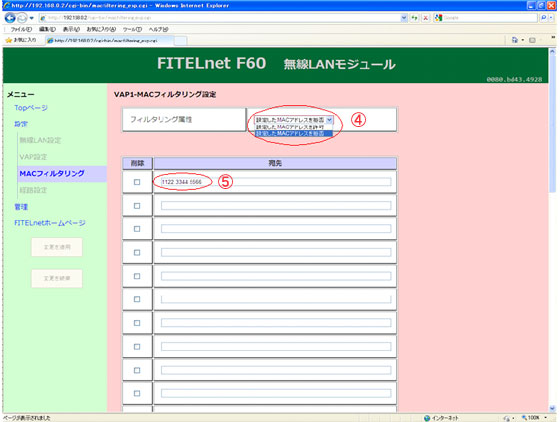Open the recent pages dropdown beside Forward

pos(31,18)
